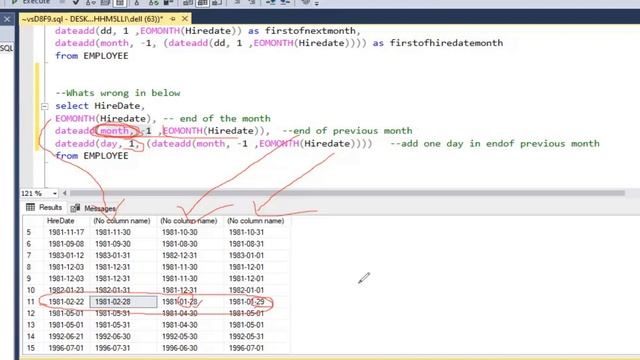Viewport: 640px width, 360px height.
Task: Click cell 1981-01-29 in row 11
Action: [x=246, y=302]
